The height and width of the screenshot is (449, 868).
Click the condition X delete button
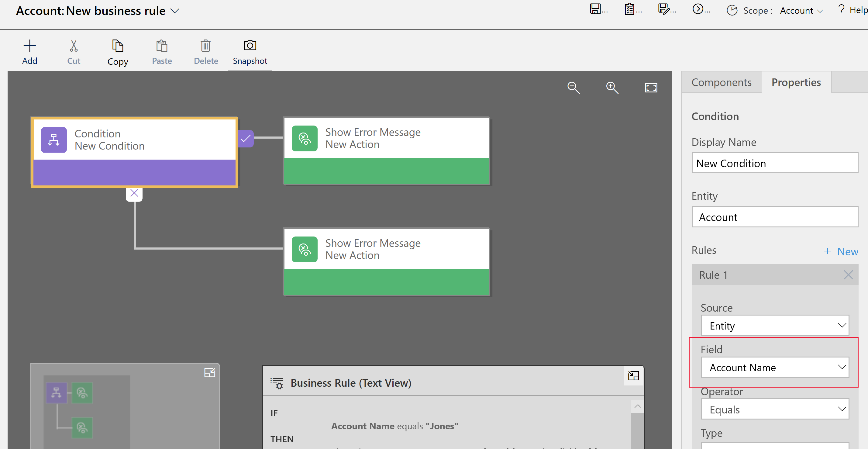click(135, 193)
